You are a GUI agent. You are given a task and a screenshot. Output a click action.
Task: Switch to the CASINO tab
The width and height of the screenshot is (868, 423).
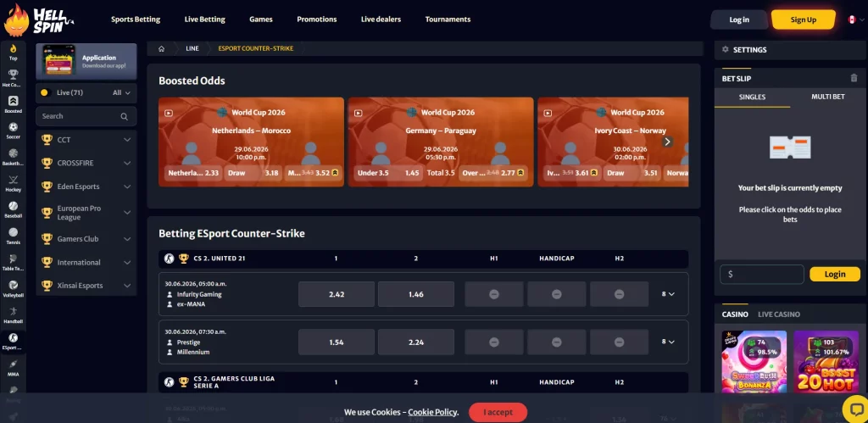[x=735, y=314]
